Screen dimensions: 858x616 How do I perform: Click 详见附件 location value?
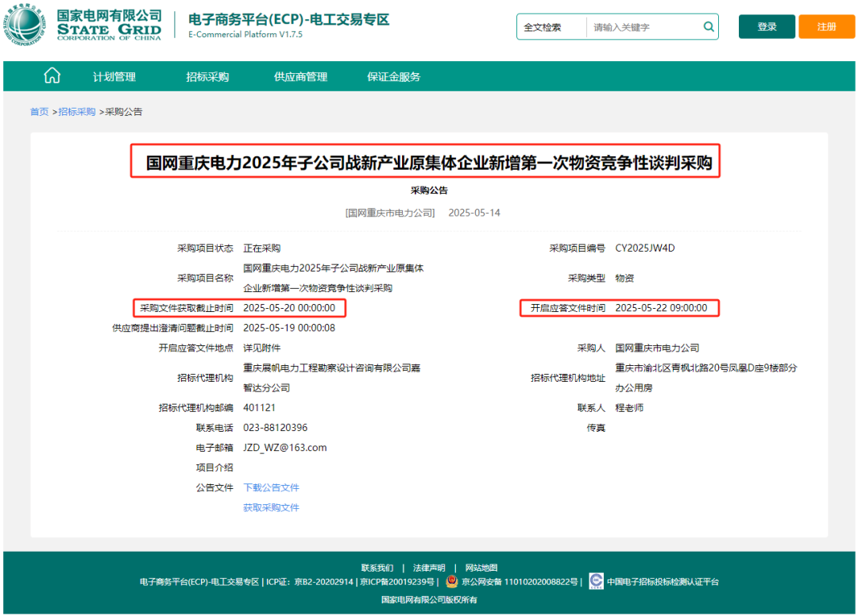pyautogui.click(x=262, y=348)
